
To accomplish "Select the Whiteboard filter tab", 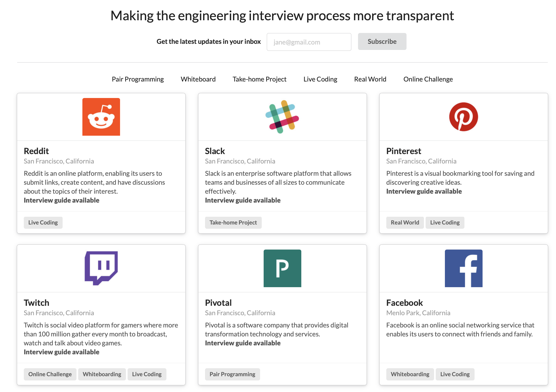I will tap(198, 79).
